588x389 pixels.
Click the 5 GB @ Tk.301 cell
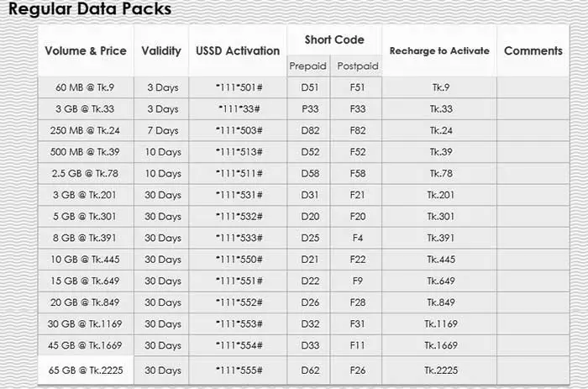pos(86,217)
